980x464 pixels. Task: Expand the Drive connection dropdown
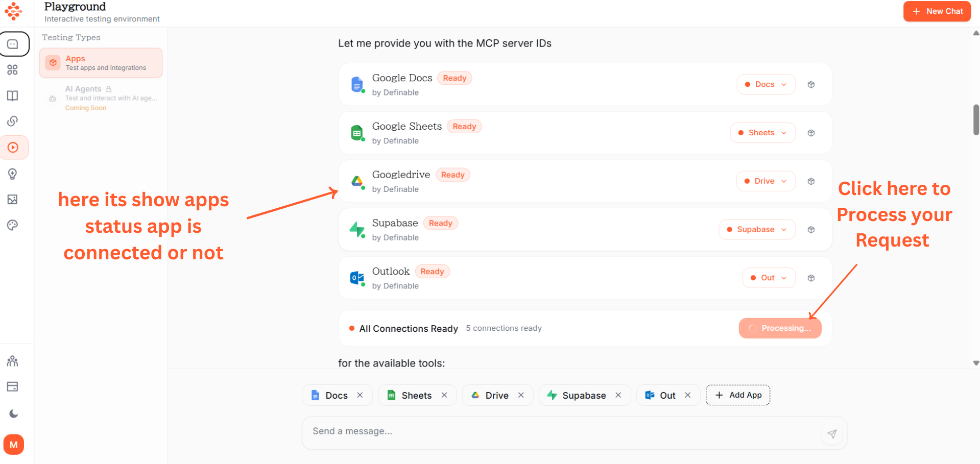(x=766, y=181)
